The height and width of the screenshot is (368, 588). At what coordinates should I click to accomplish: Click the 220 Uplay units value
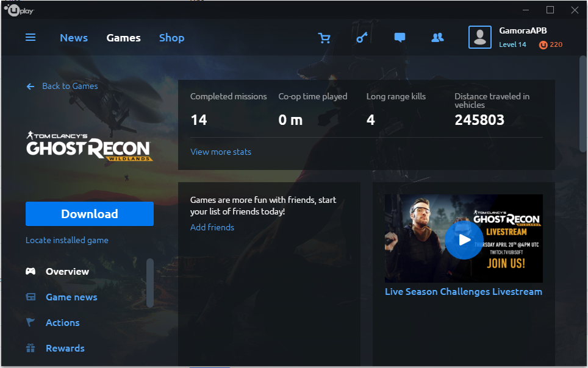pos(556,44)
